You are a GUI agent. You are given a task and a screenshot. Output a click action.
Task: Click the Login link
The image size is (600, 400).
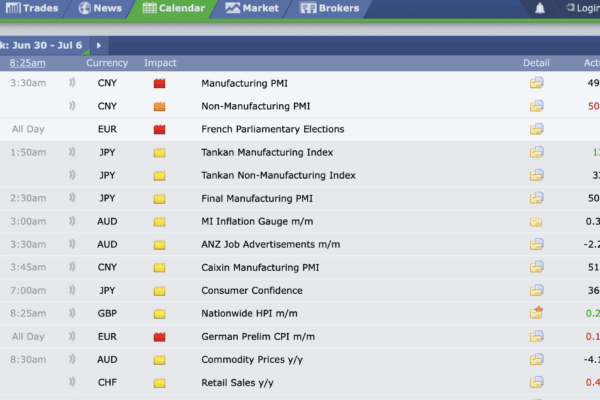pyautogui.click(x=584, y=8)
